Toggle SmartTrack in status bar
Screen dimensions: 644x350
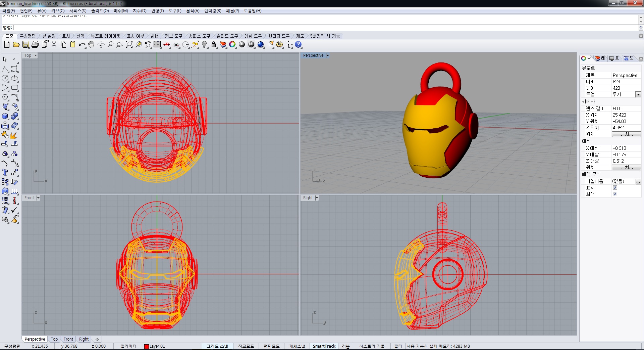pyautogui.click(x=324, y=346)
